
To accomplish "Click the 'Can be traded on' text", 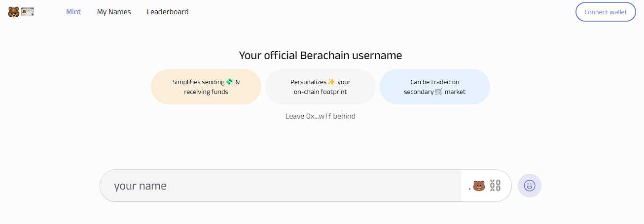I will click(x=434, y=82).
